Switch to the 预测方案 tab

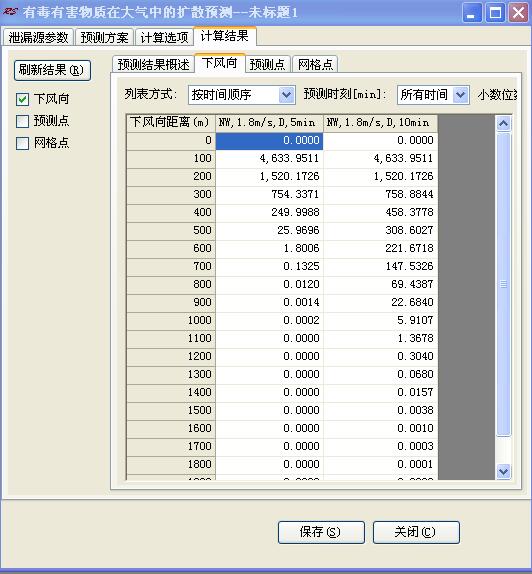click(x=104, y=37)
